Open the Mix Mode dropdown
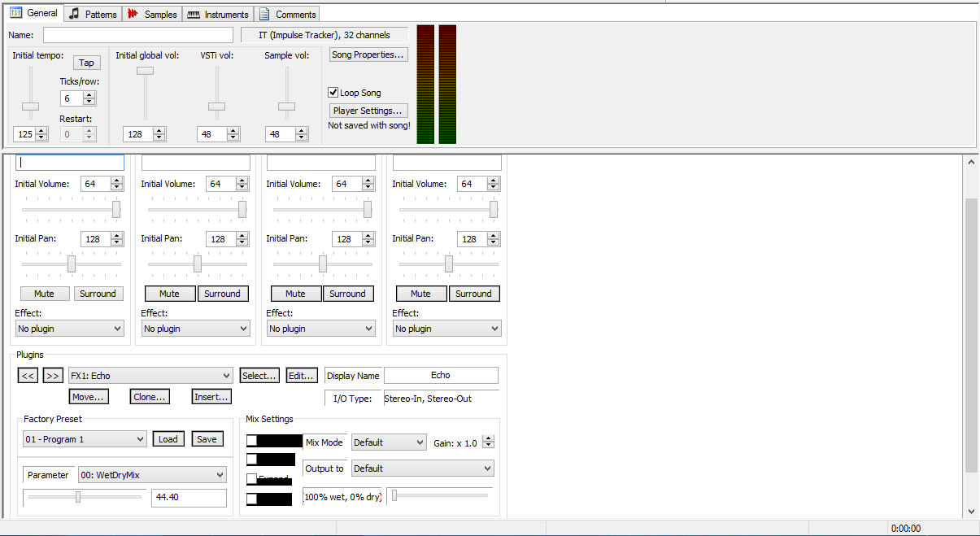The width and height of the screenshot is (980, 536). click(389, 442)
